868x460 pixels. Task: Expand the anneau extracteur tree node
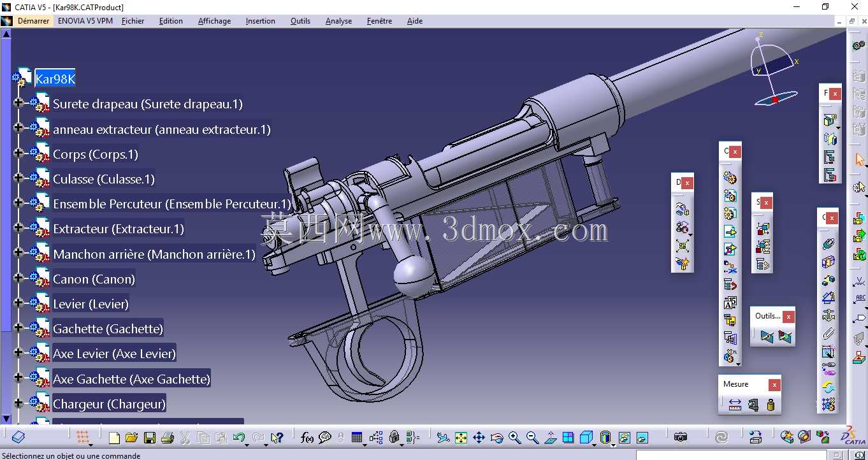tap(18, 128)
